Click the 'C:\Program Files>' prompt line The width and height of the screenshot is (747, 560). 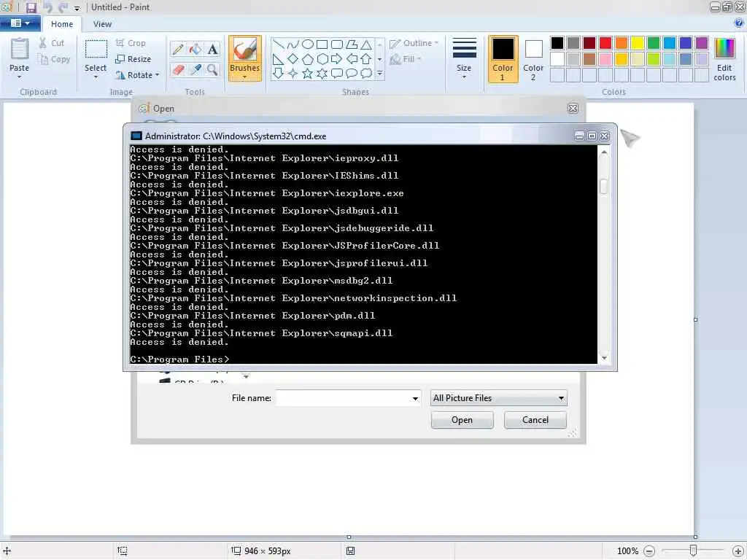pos(179,359)
